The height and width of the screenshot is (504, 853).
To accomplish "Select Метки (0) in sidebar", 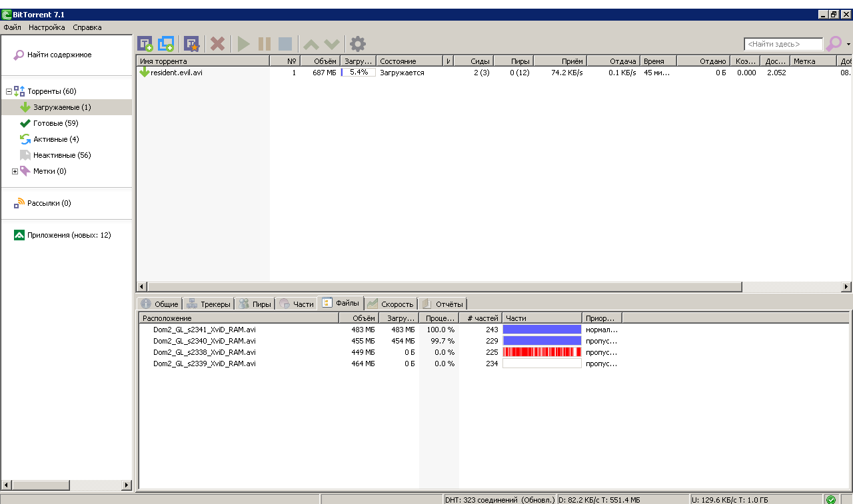I will pos(50,171).
